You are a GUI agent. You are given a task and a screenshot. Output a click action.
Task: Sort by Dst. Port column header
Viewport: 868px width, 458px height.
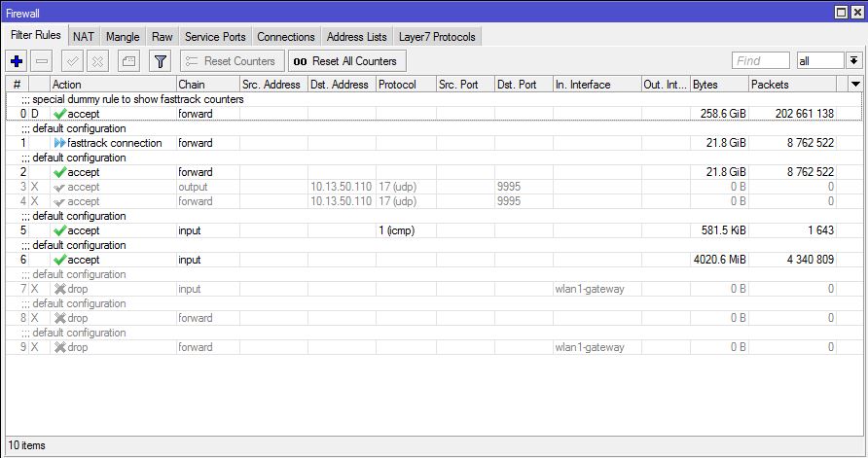pyautogui.click(x=524, y=84)
